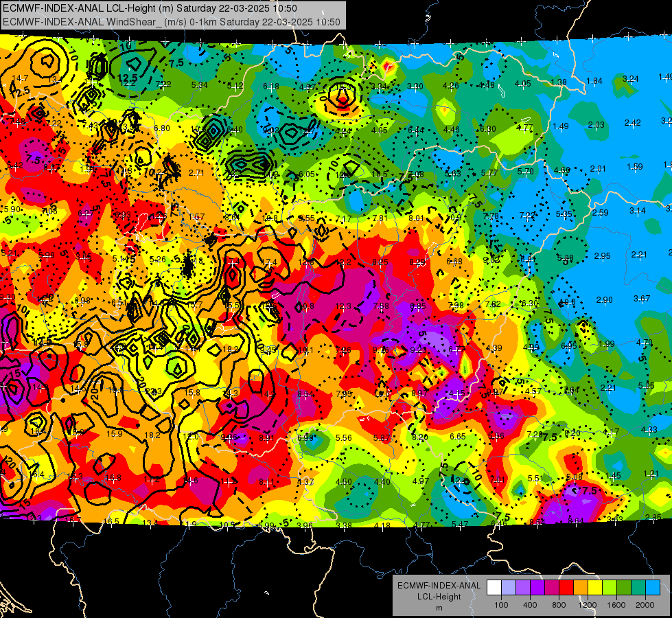Click the map value 2.01
This screenshot has width=672, height=618.
click(x=598, y=168)
